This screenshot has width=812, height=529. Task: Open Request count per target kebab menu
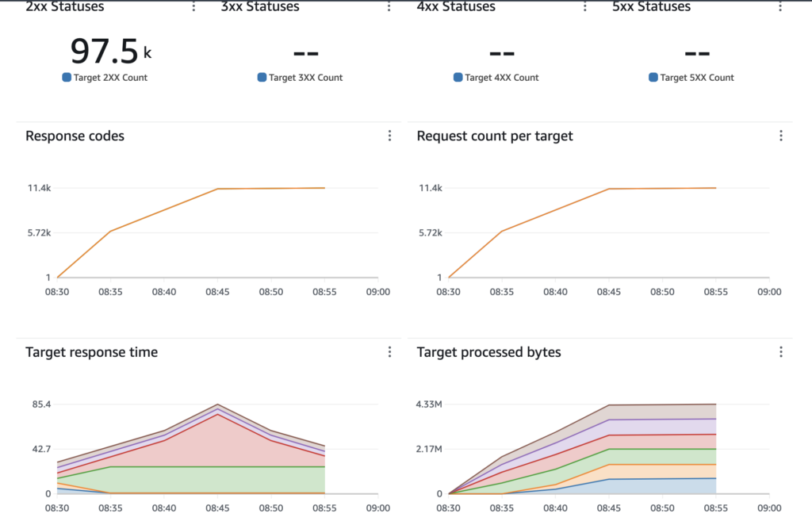point(781,136)
